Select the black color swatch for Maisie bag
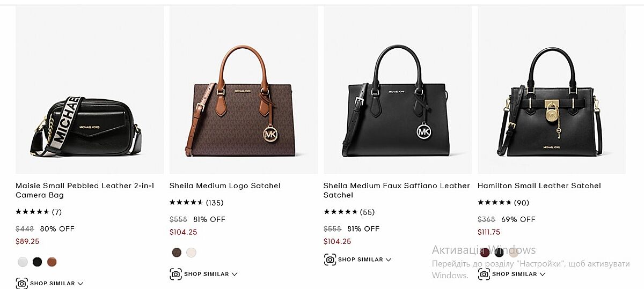Image resolution: width=644 pixels, height=289 pixels. [37, 262]
